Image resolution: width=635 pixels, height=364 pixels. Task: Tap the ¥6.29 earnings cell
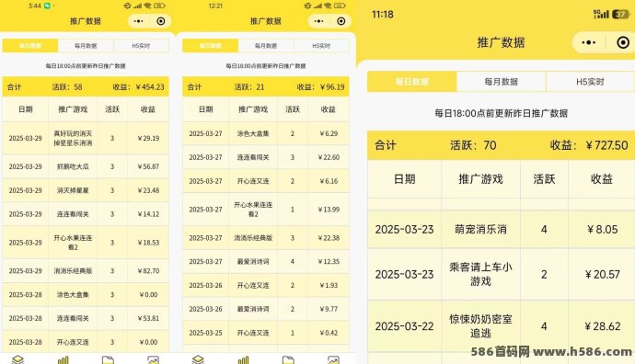pos(329,133)
